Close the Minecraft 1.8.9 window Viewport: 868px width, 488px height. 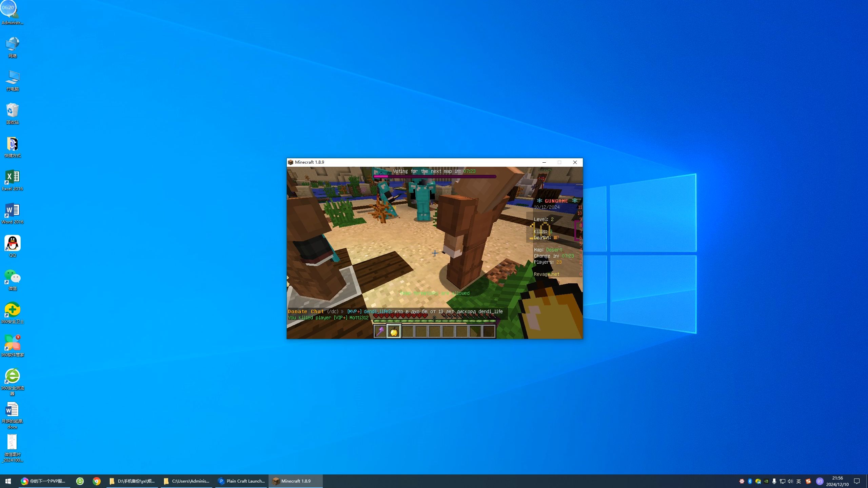pyautogui.click(x=575, y=162)
